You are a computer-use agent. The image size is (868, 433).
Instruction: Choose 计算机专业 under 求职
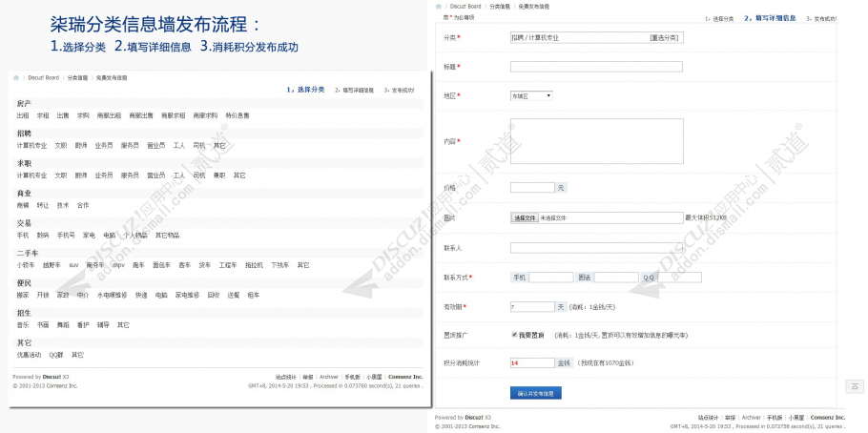click(x=31, y=175)
